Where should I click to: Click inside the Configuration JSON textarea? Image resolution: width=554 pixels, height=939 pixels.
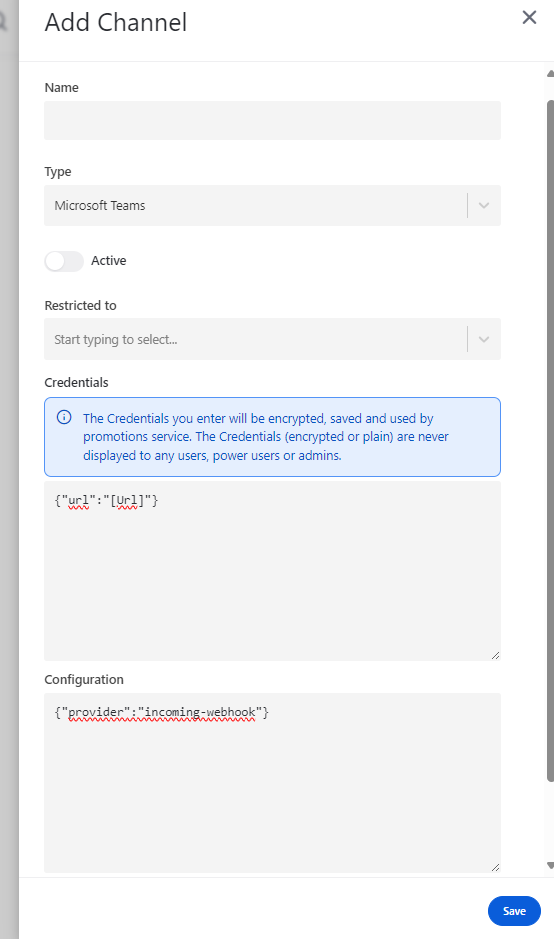click(273, 783)
